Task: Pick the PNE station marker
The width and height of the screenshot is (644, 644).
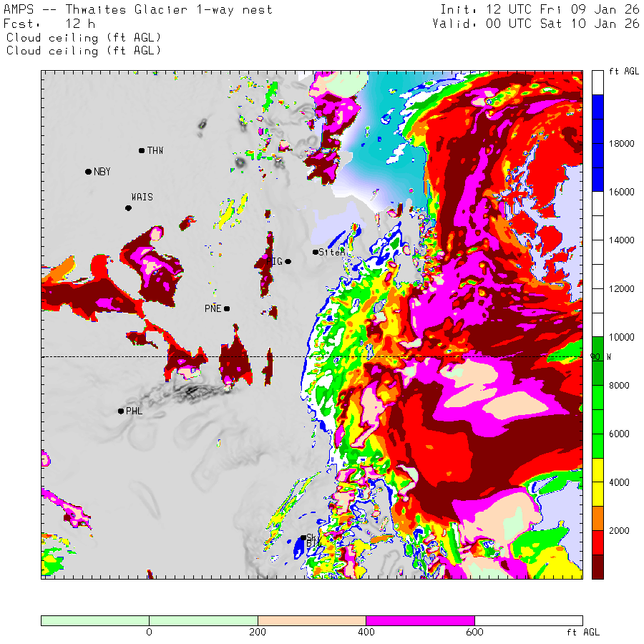Action: coord(227,309)
